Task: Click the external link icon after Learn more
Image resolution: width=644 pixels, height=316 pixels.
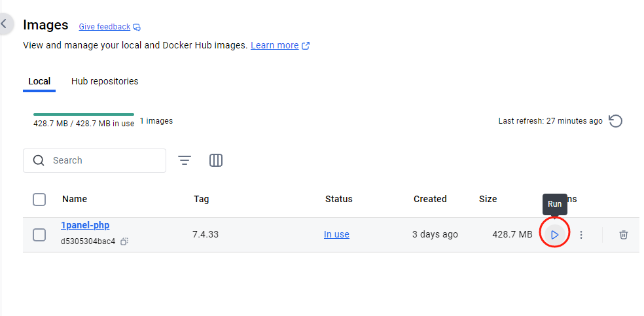Action: click(x=306, y=46)
